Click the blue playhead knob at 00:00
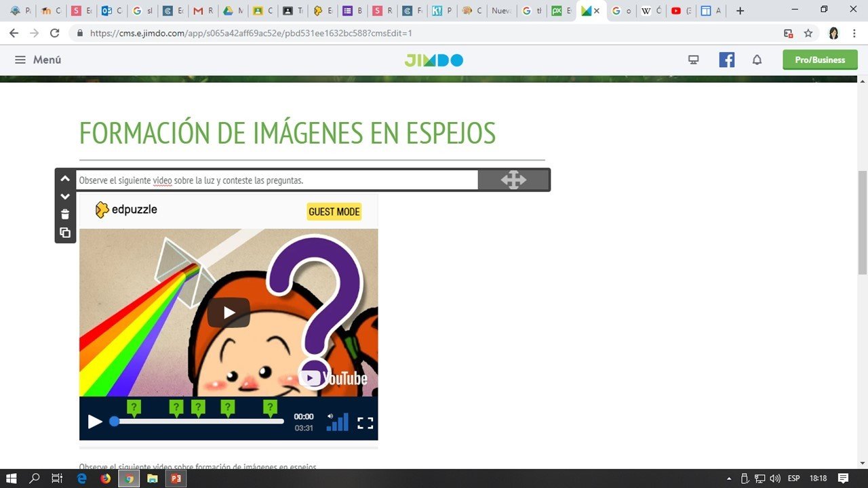 click(x=115, y=422)
